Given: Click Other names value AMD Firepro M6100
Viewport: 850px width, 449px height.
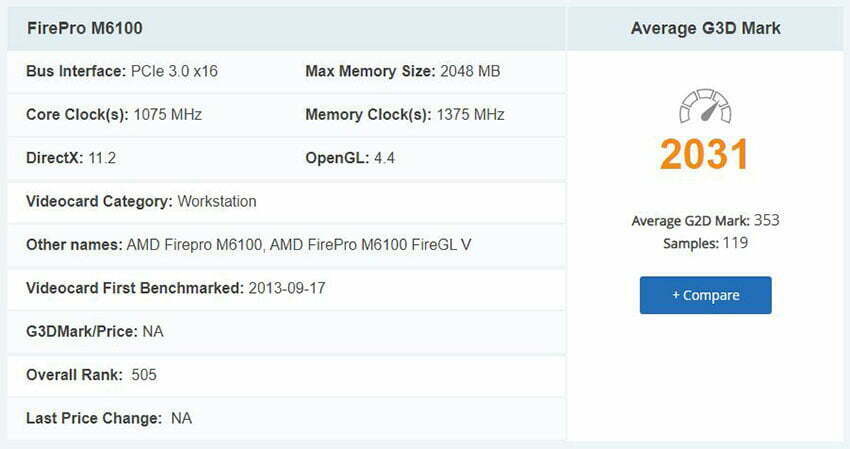Looking at the screenshot, I should pyautogui.click(x=195, y=245).
